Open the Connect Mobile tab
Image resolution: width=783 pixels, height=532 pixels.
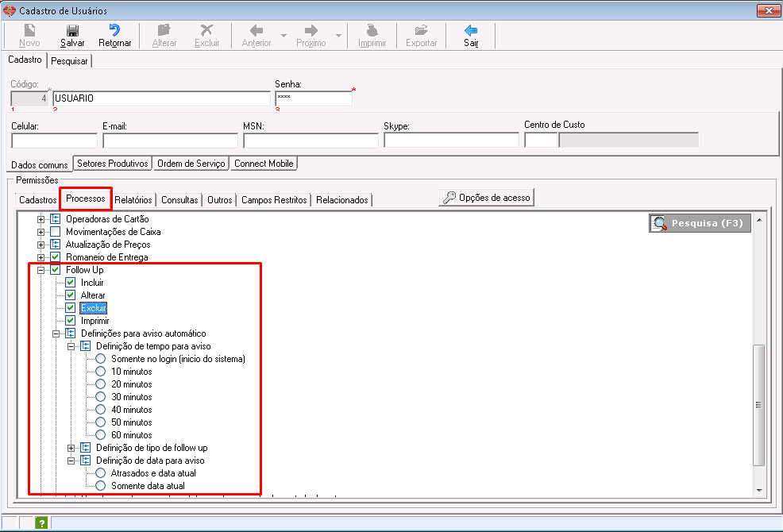tap(264, 164)
